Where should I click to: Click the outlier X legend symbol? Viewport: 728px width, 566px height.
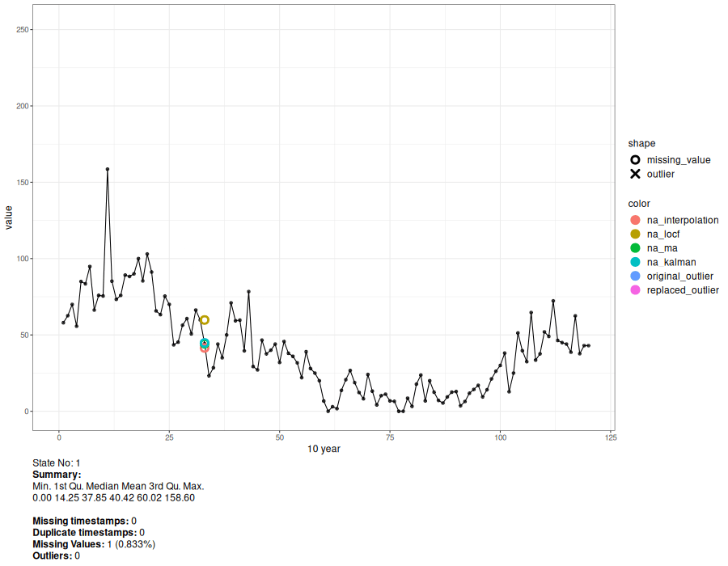[635, 175]
